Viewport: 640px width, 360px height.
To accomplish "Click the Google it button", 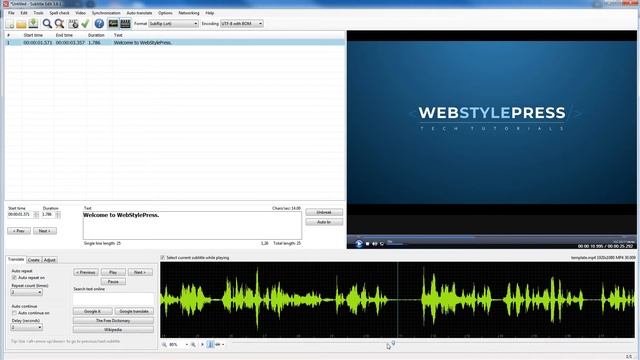I will click(x=92, y=311).
